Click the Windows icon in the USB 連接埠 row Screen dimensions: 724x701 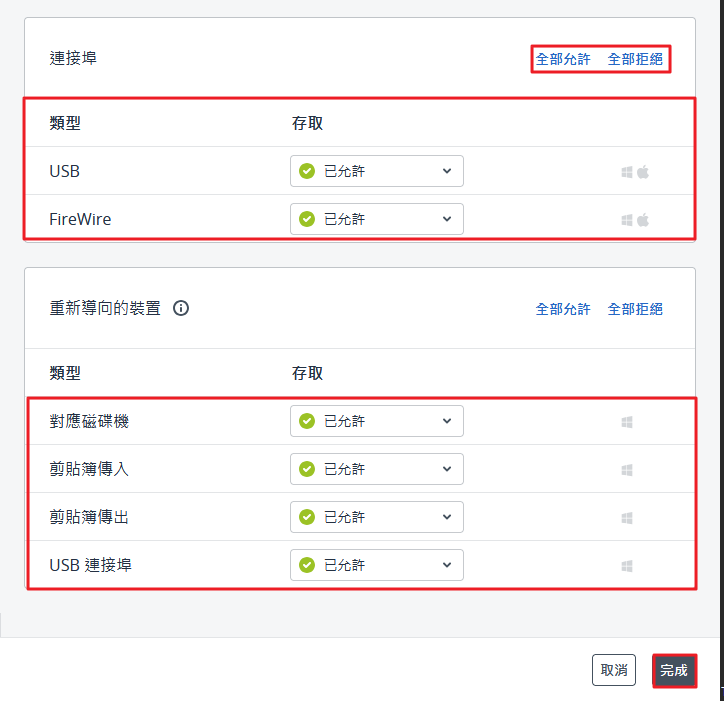(x=627, y=565)
